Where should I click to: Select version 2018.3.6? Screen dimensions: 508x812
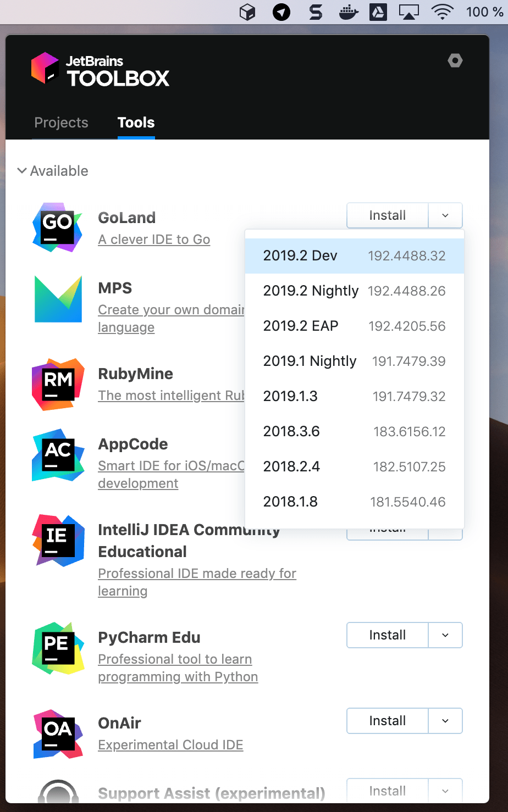[x=355, y=431]
